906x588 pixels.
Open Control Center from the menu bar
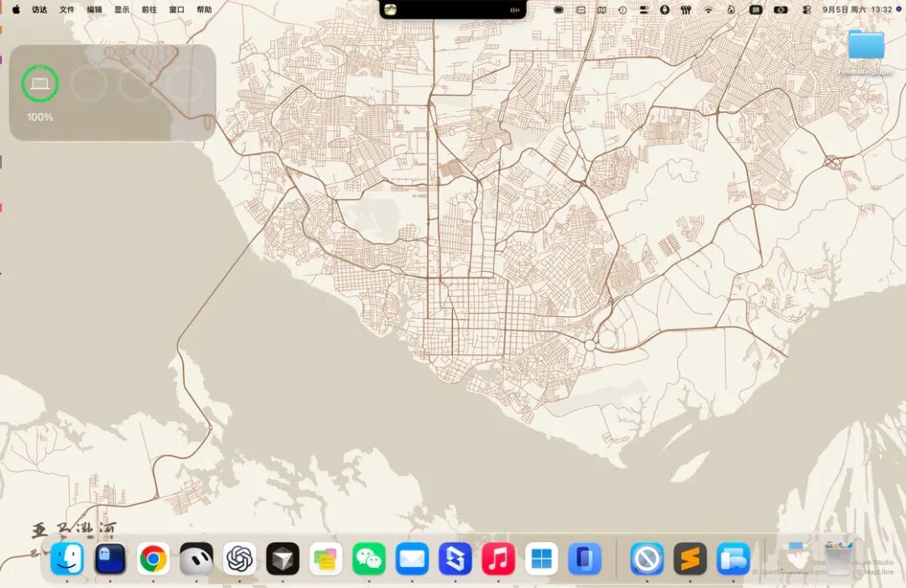807,10
